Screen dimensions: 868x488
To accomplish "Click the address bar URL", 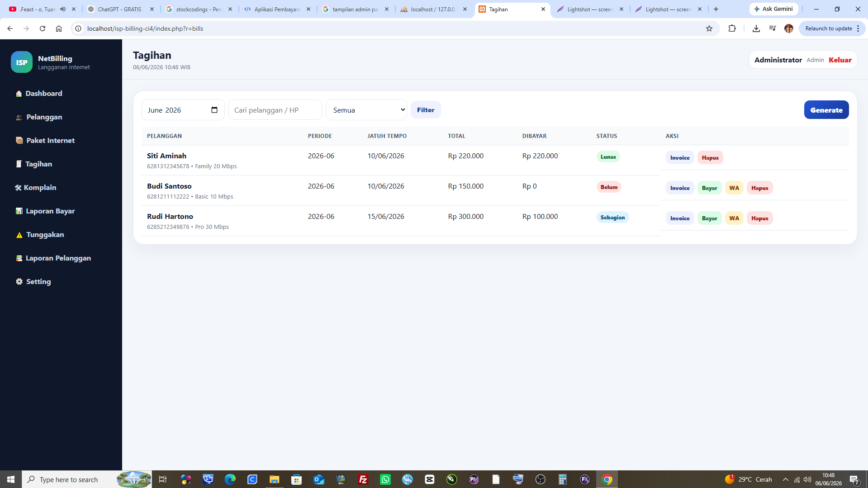I will (x=145, y=28).
